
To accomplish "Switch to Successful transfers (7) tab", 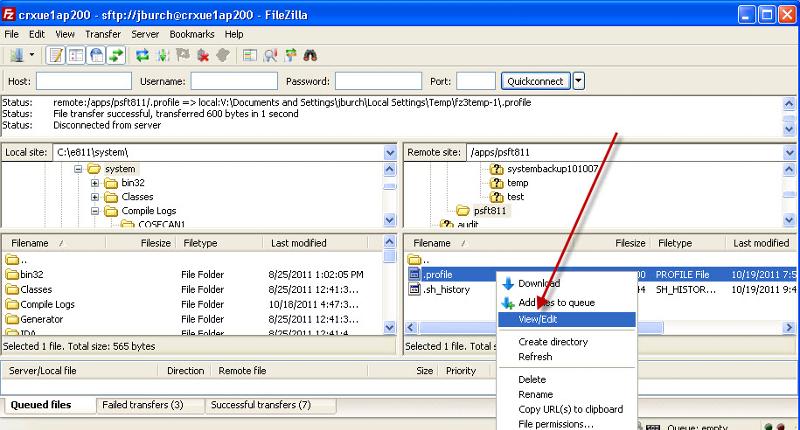I will (x=261, y=405).
